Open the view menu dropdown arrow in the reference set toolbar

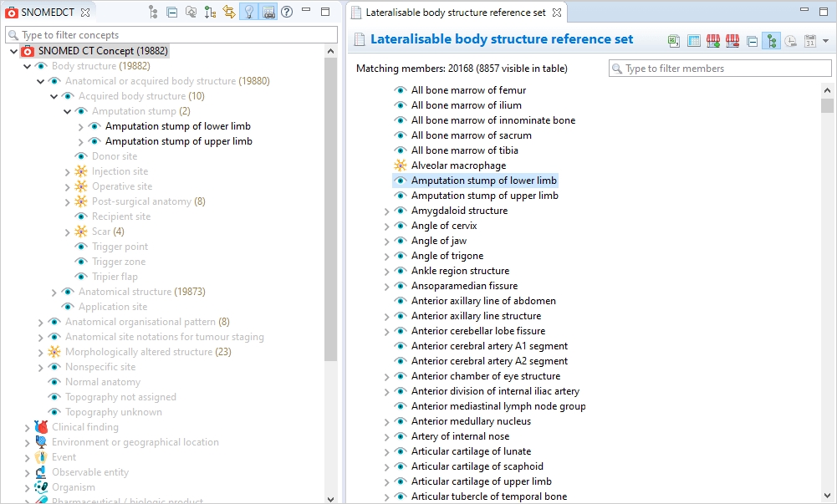click(x=825, y=41)
